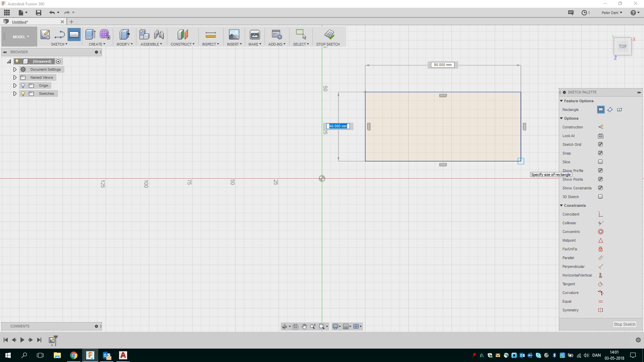Click the Fix/UnFix lock constraint icon
644x362 pixels.
(600, 249)
